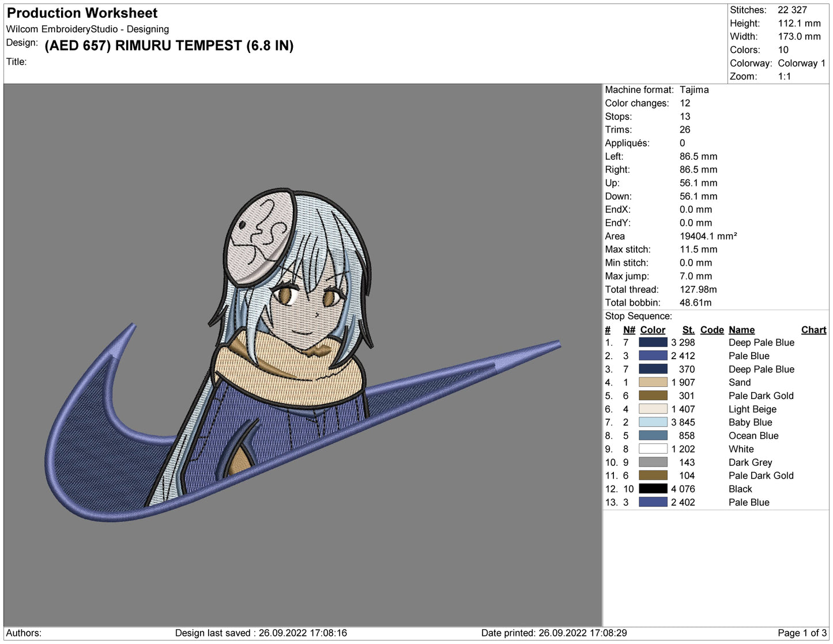This screenshot has height=644, width=833.
Task: Click the 'St.' column header
Action: (x=688, y=330)
